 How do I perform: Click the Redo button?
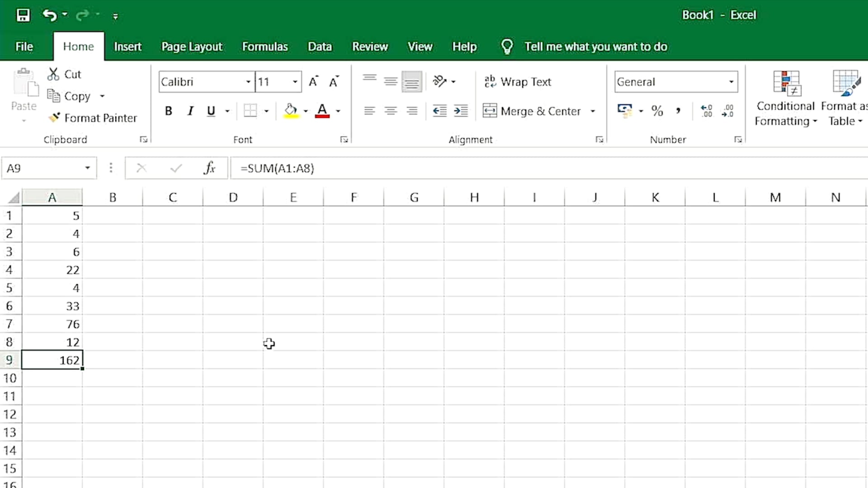[84, 15]
